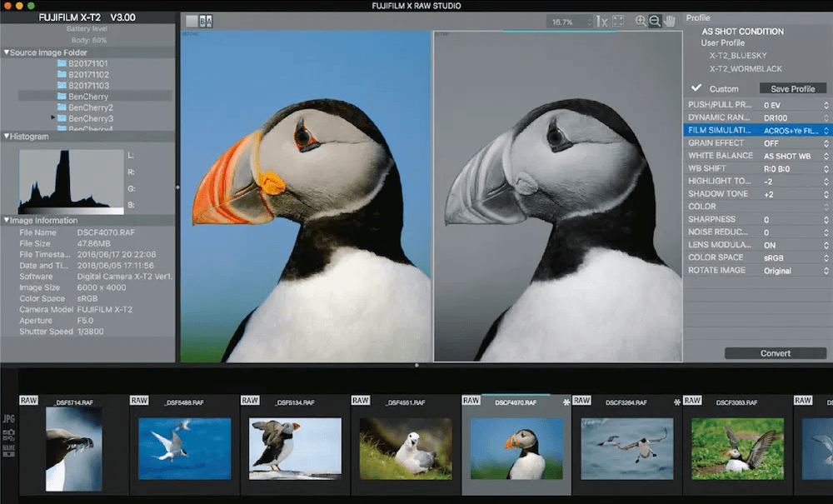Toggle the JPG filter in filmstrip
This screenshot has width=833, height=504.
[x=9, y=419]
